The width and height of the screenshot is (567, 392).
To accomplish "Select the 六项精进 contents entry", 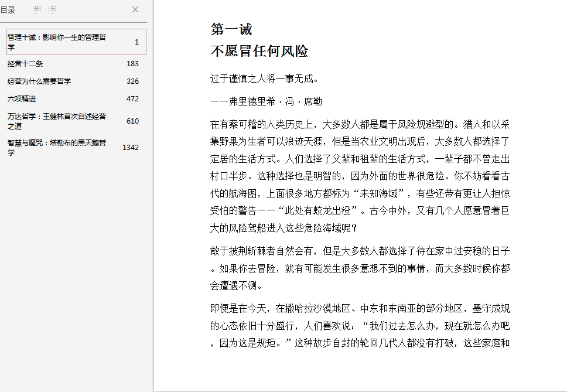I will pos(21,98).
